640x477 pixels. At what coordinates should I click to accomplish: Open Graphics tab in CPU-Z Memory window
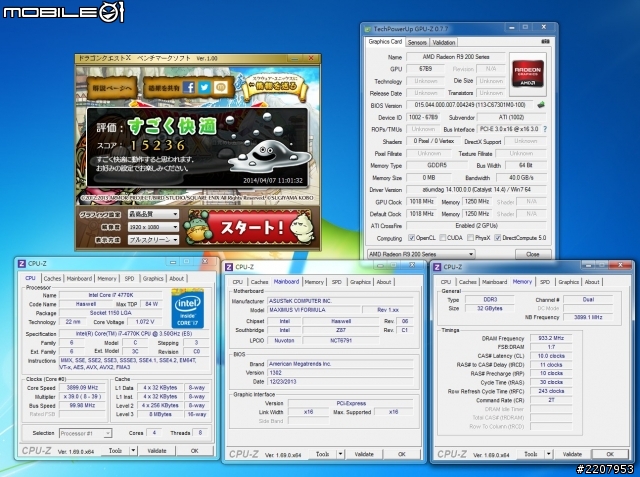(x=569, y=282)
